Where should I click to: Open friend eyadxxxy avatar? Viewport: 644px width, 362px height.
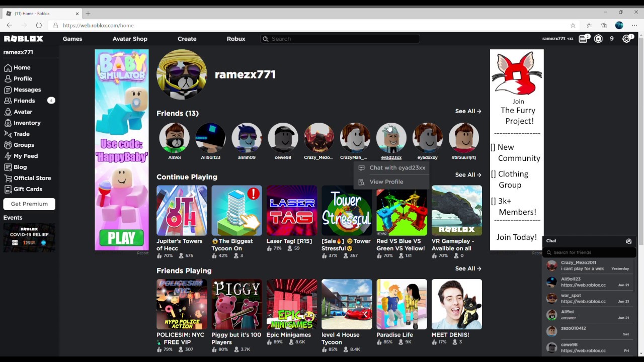[428, 137]
